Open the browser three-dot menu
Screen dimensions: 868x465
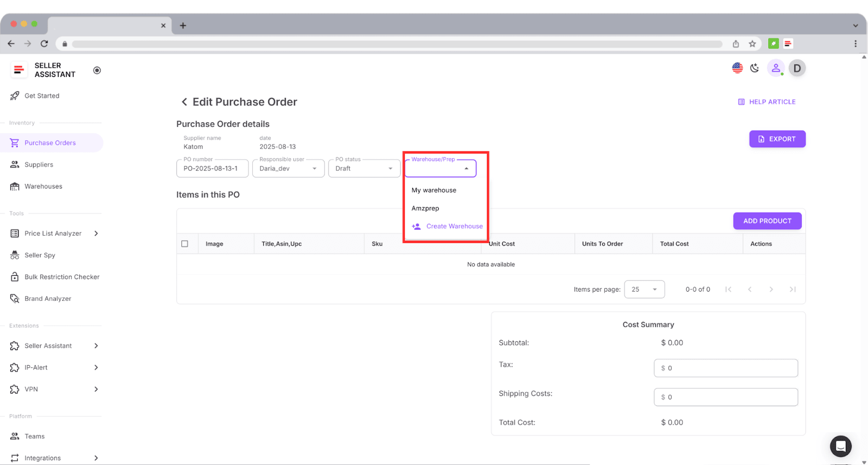pos(856,44)
